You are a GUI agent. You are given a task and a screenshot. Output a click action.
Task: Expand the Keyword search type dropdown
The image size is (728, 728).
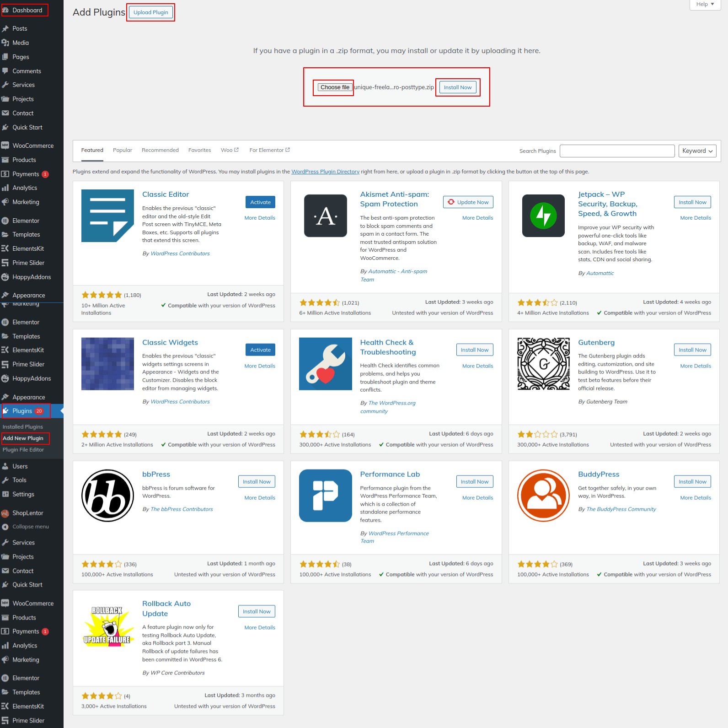[x=697, y=151]
